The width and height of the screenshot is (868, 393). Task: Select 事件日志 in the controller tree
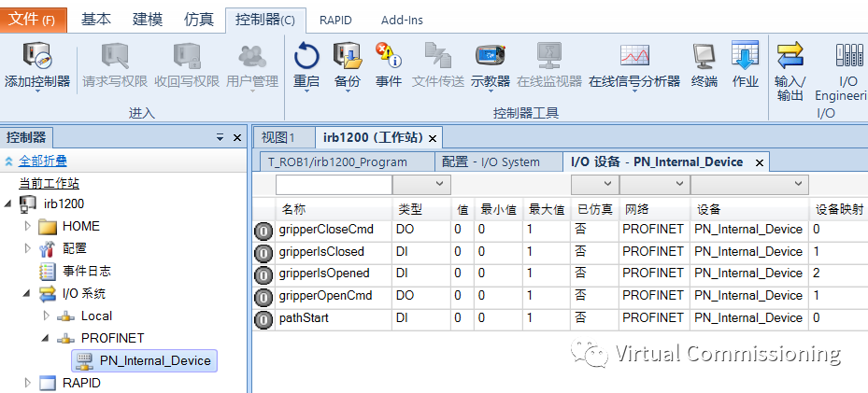coord(86,271)
